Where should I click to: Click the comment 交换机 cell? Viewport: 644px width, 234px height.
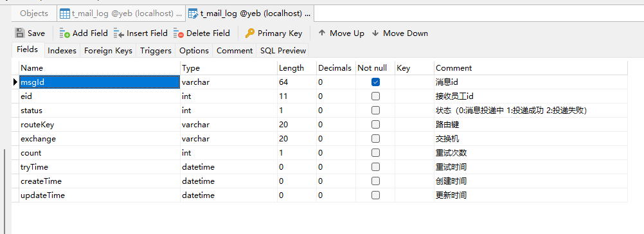[531, 139]
